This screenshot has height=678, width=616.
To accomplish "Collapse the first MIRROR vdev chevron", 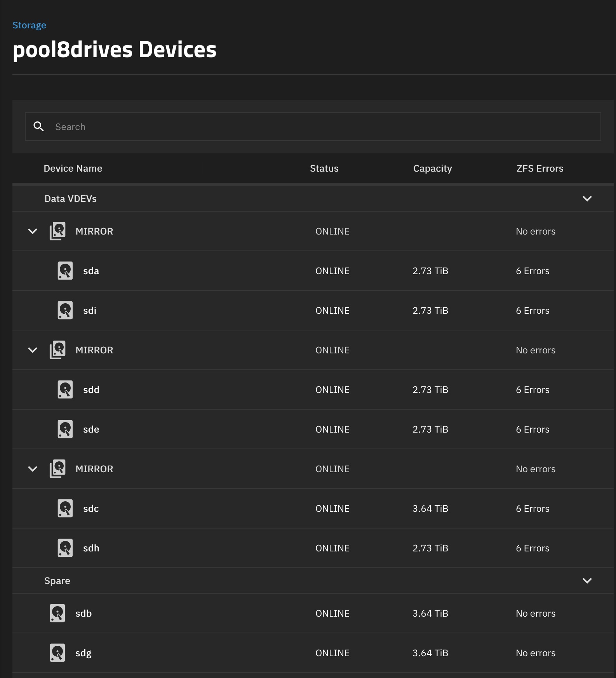I will [x=33, y=231].
